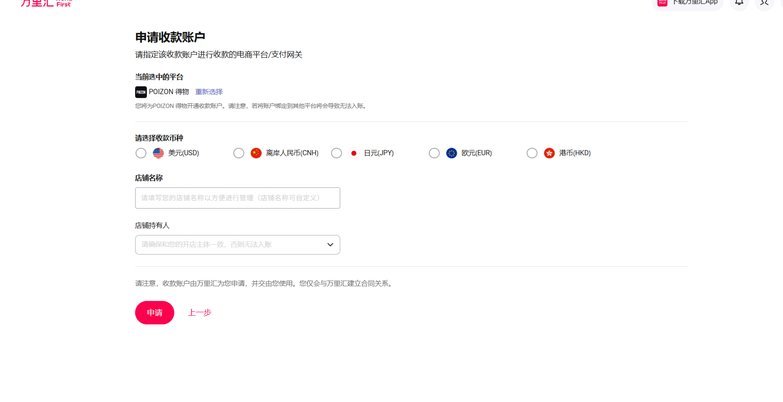The width and height of the screenshot is (783, 402).
Task: Click the China flag icon
Action: tap(256, 153)
